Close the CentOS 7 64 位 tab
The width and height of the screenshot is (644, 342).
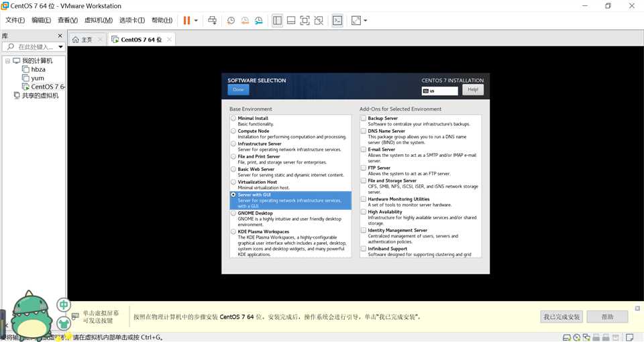(169, 40)
